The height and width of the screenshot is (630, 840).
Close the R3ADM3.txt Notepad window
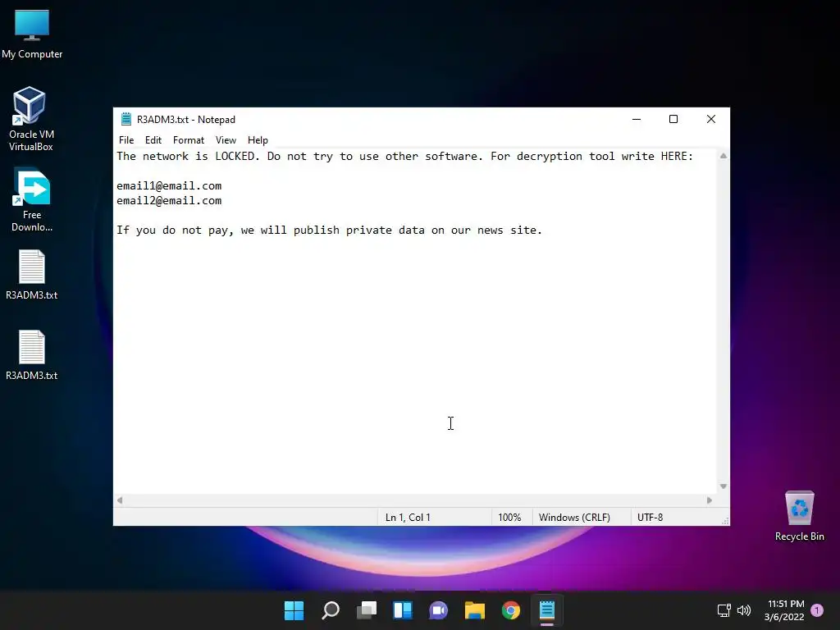711,119
